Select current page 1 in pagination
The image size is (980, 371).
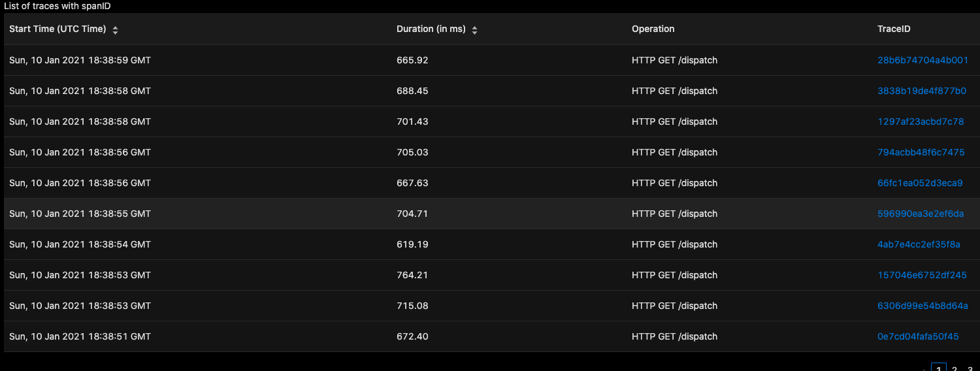pyautogui.click(x=939, y=368)
